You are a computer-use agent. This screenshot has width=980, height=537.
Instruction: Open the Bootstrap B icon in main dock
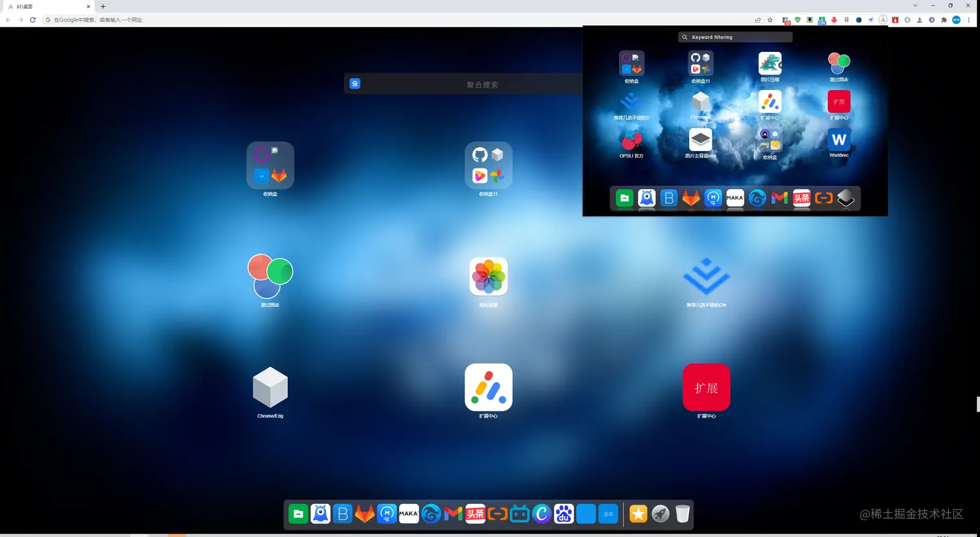(x=342, y=514)
